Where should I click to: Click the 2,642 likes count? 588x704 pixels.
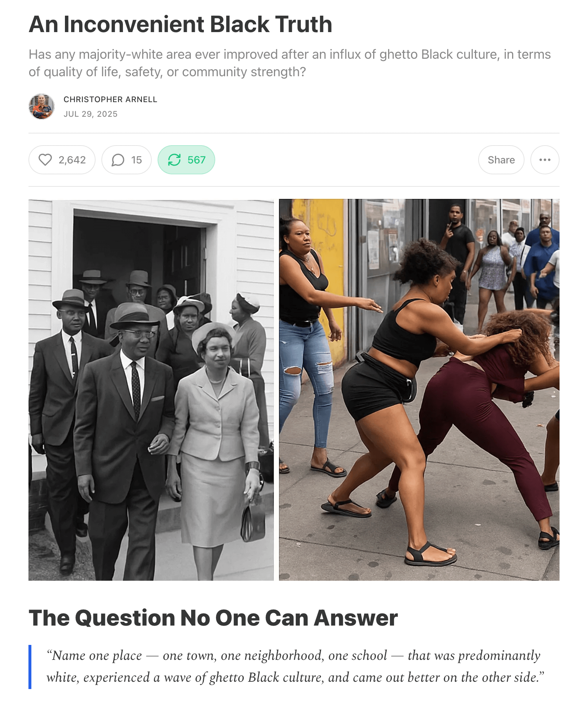pos(72,160)
